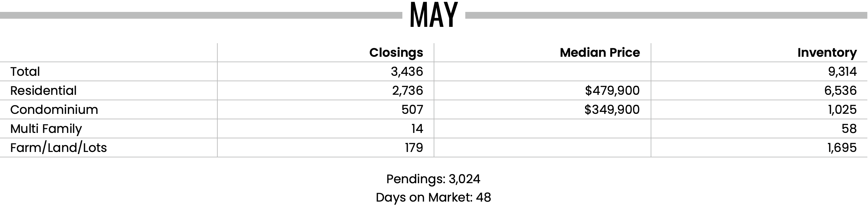Select condominium median price $349,900

612,110
